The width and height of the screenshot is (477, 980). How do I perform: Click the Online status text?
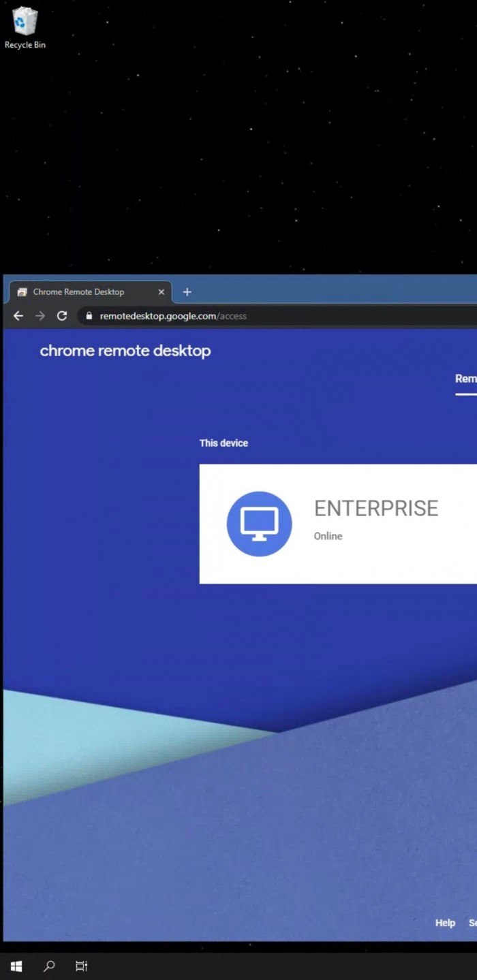tap(328, 536)
